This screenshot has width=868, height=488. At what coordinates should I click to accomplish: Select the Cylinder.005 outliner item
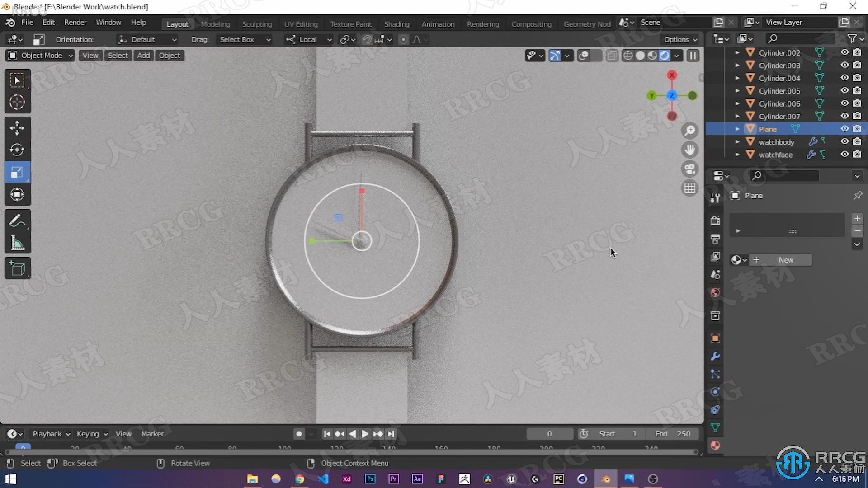pos(779,90)
